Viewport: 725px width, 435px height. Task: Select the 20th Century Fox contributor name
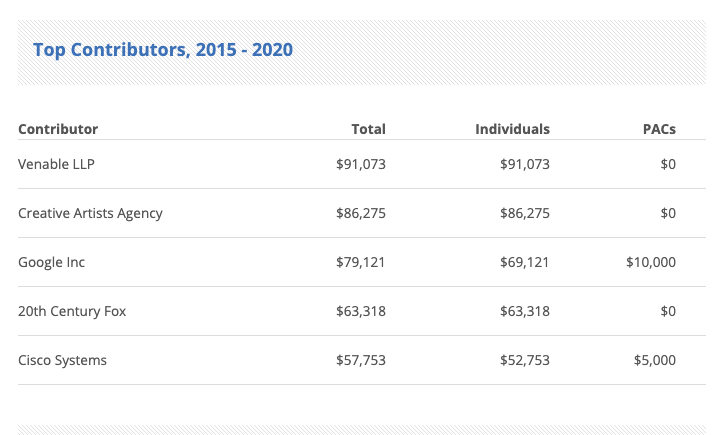(x=72, y=311)
